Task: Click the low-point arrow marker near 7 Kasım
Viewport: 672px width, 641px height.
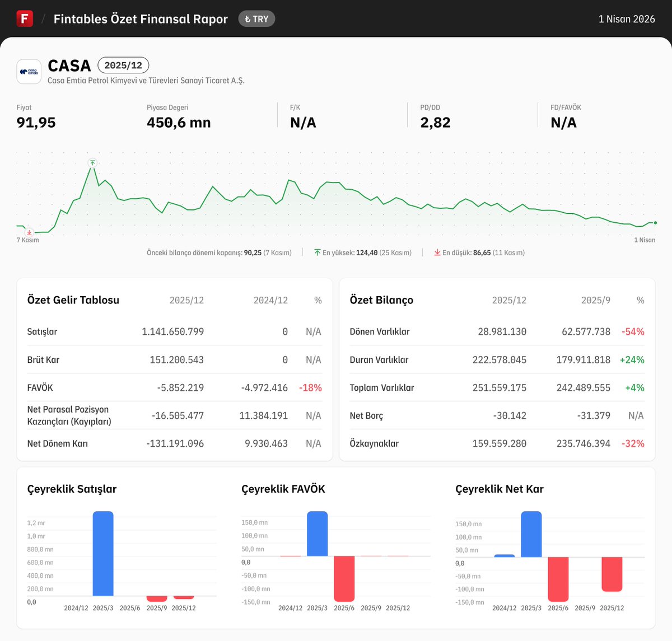Action: tap(29, 232)
